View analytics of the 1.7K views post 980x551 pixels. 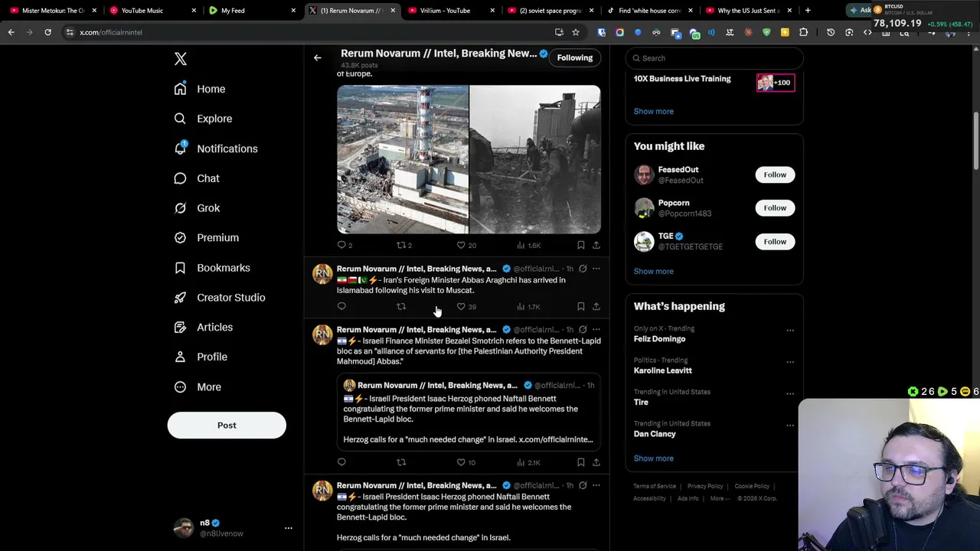coord(528,306)
